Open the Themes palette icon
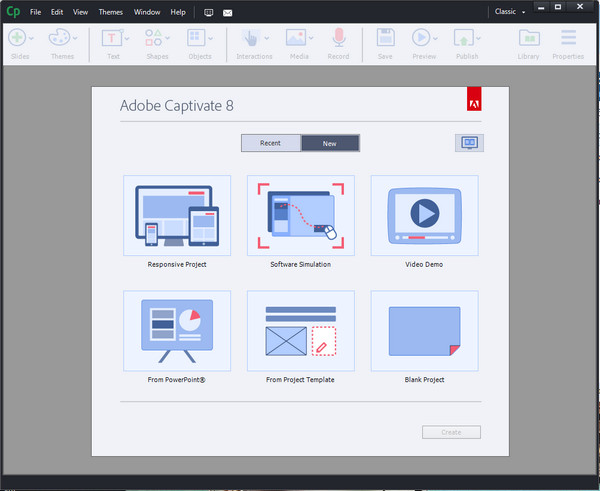This screenshot has height=491, width=600. pos(59,38)
